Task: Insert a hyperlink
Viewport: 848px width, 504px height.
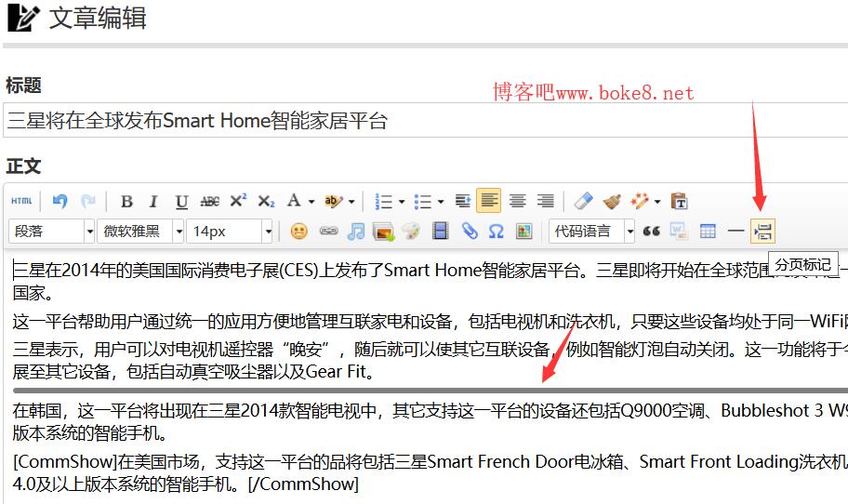Action: pyautogui.click(x=328, y=232)
